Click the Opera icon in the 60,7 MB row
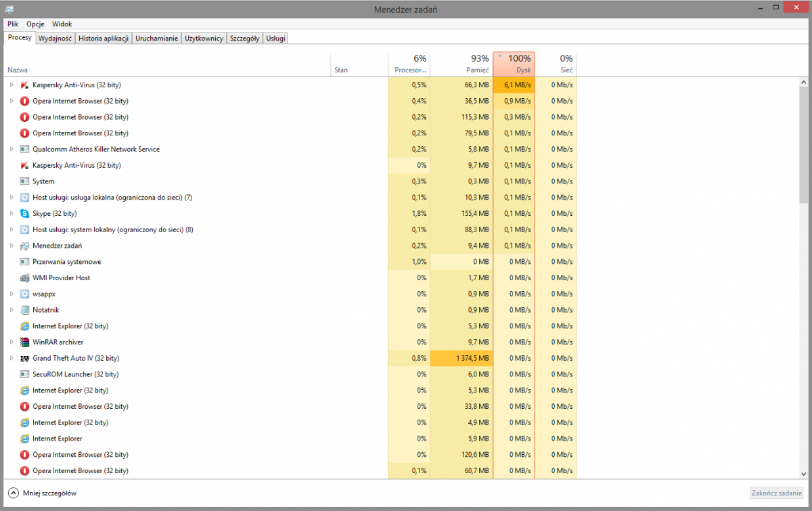Image resolution: width=812 pixels, height=511 pixels. [24, 470]
